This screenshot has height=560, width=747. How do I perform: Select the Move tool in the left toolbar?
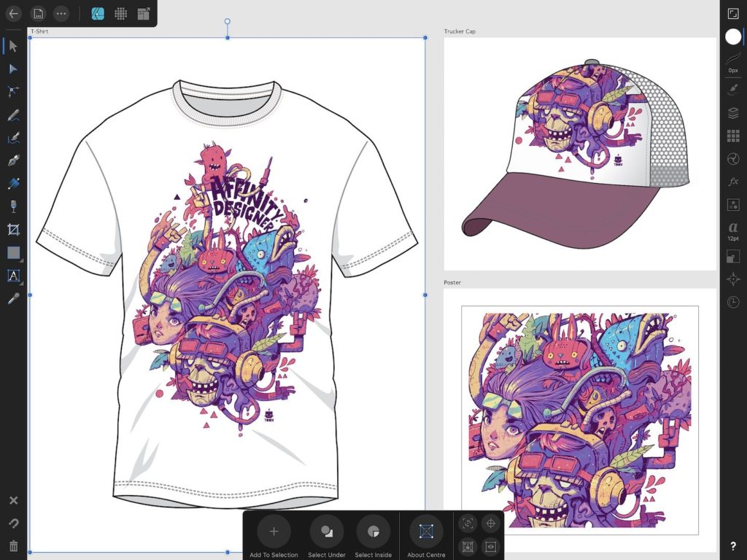click(12, 46)
